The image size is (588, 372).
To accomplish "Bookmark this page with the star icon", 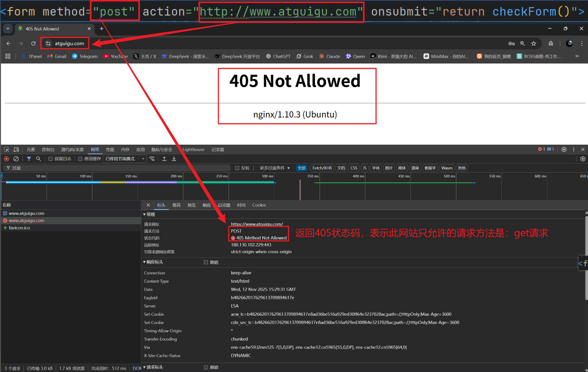I will [534, 43].
